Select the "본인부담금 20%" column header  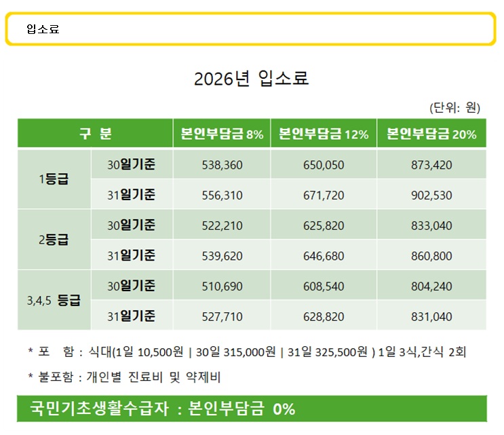[x=431, y=134]
